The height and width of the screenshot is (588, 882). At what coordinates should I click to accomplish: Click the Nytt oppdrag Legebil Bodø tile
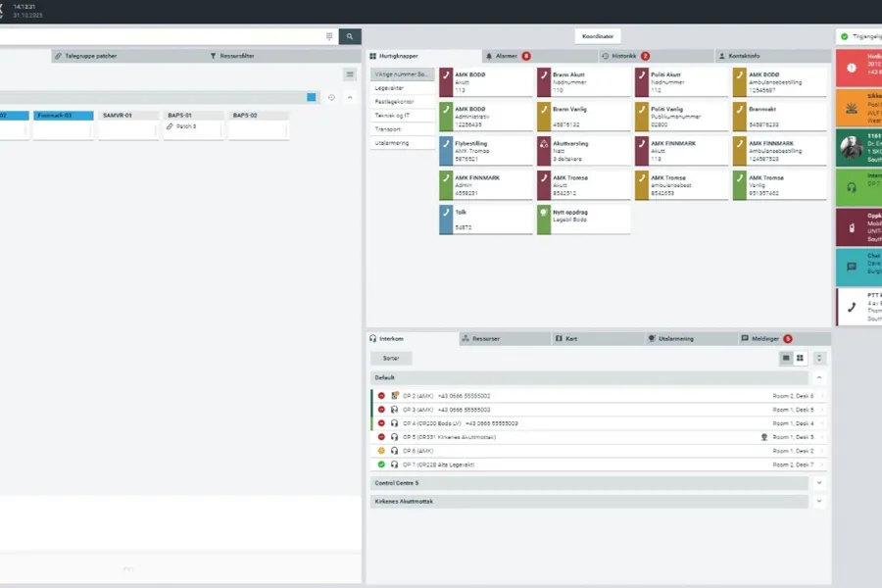point(582,220)
